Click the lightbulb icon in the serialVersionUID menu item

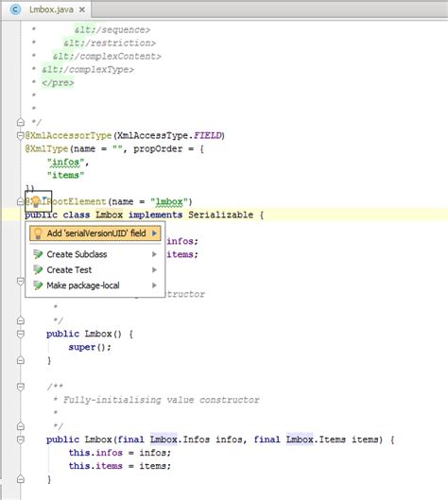(x=38, y=233)
